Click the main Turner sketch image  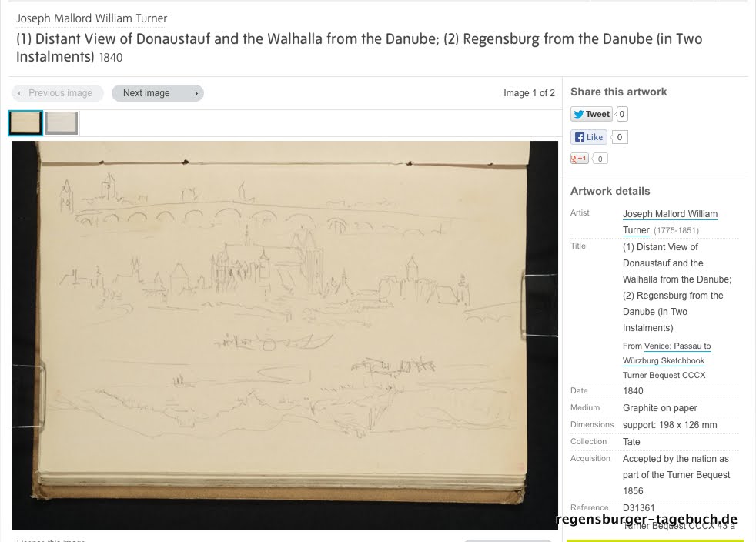click(x=285, y=335)
